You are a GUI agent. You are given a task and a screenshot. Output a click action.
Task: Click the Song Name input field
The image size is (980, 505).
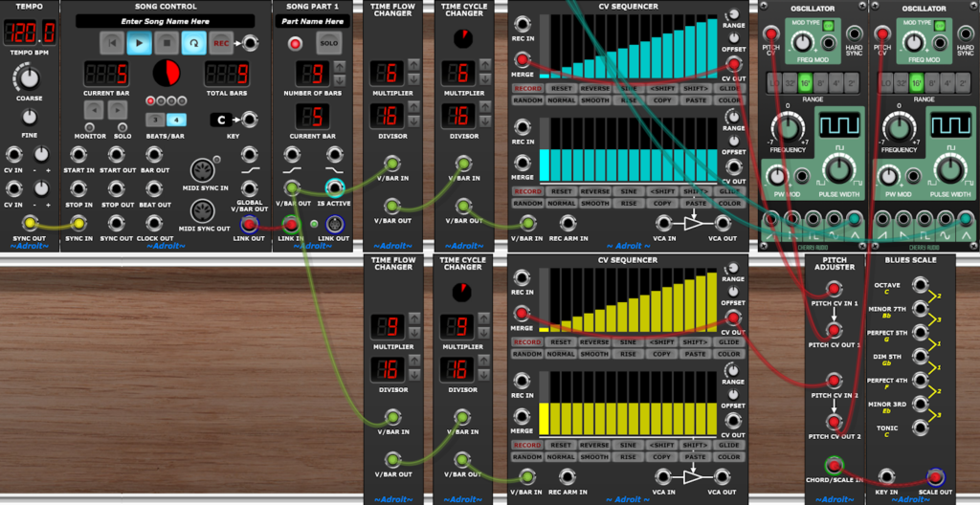pos(165,21)
